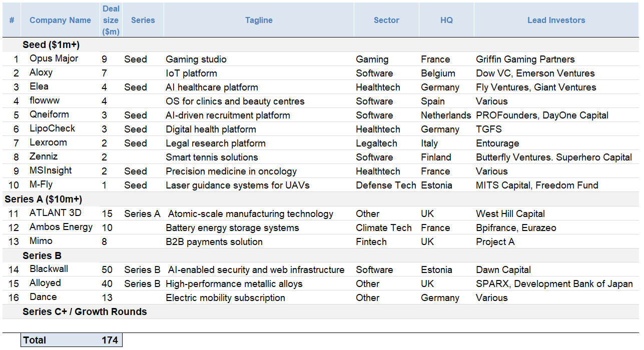Click the Lead Investors column header

pyautogui.click(x=556, y=20)
